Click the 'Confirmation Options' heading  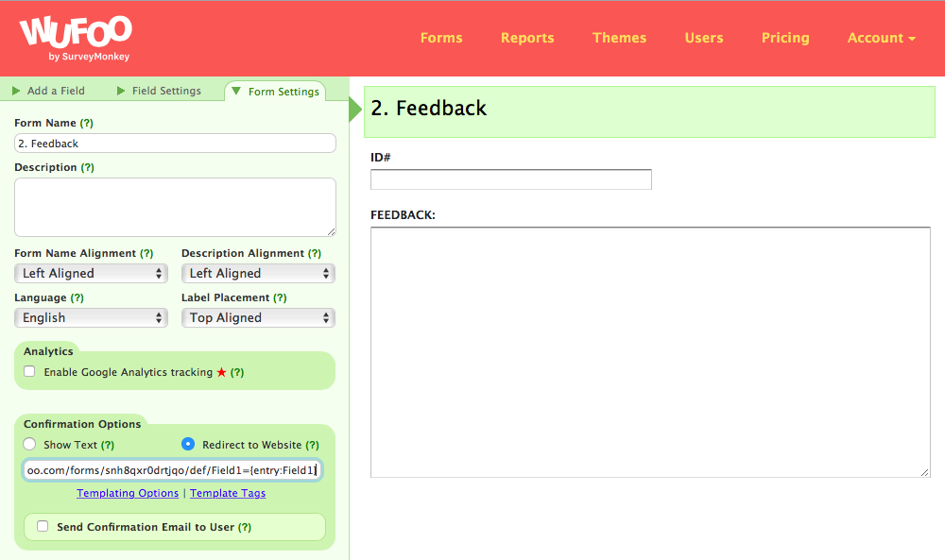coord(82,424)
